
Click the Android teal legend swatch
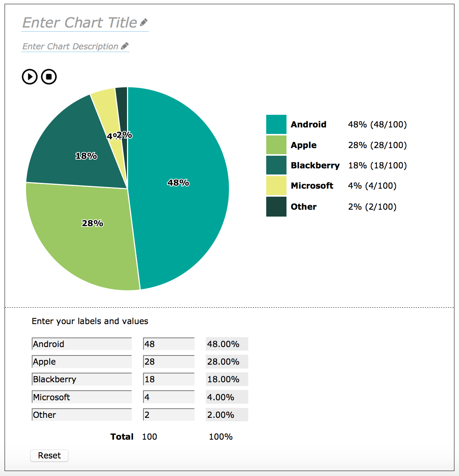tap(276, 124)
